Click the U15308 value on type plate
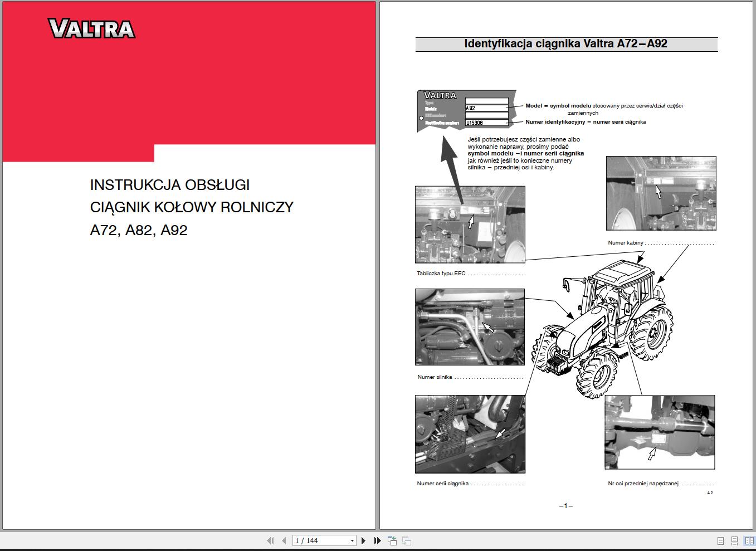 coord(475,123)
